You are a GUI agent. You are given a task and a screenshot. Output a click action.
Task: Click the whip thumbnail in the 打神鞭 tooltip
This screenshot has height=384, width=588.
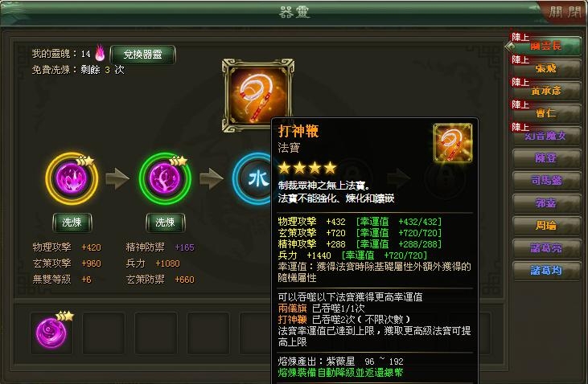point(453,143)
